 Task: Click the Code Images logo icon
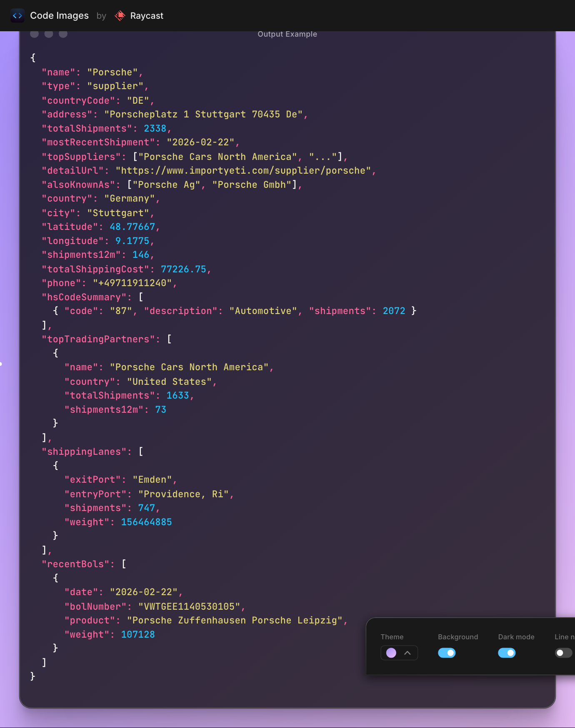pos(17,16)
